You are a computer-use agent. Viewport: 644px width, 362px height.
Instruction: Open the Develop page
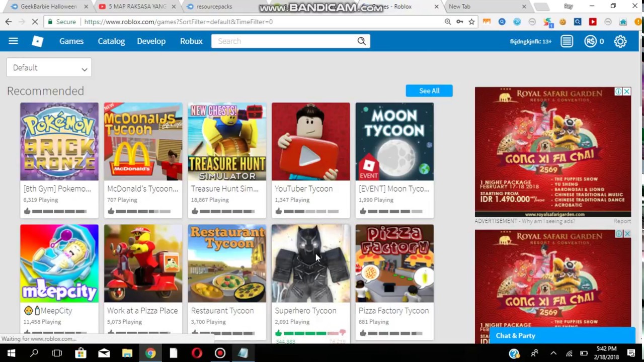(x=151, y=41)
